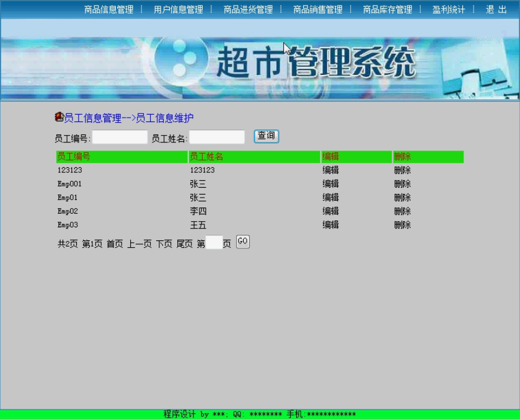Image resolution: width=520 pixels, height=420 pixels.
Task: Select employee ID cell Emp02
Action: [x=68, y=211]
